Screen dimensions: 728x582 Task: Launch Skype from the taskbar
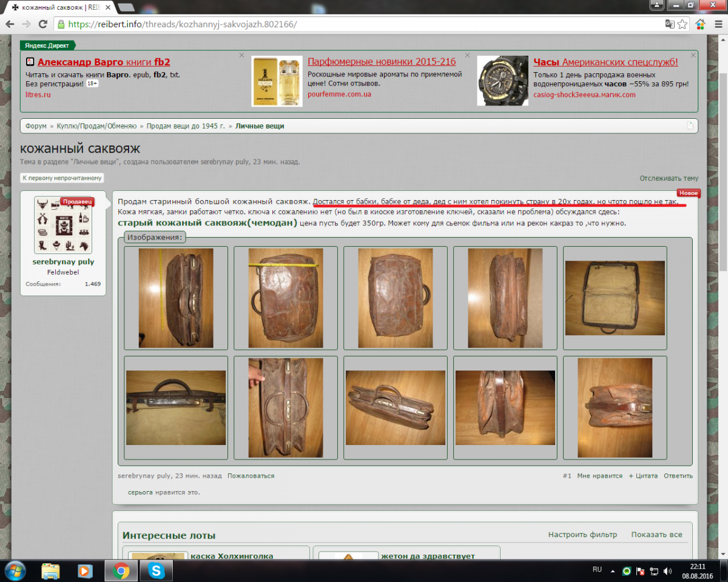[157, 570]
